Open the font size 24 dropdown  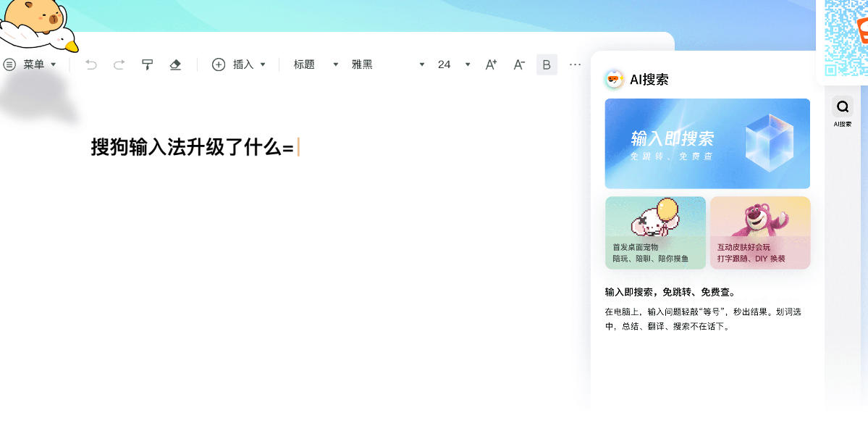tap(454, 64)
